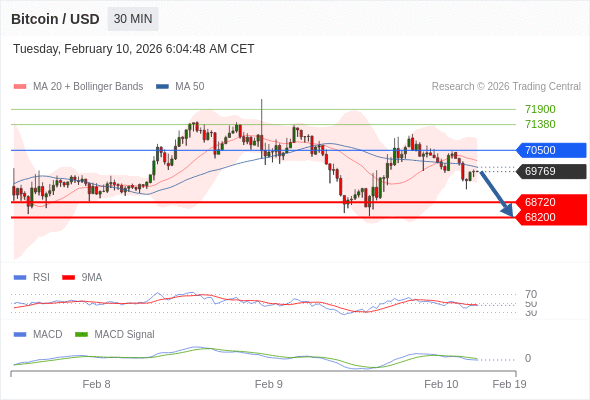Click the MA 50 blue legend swatch

coord(162,87)
